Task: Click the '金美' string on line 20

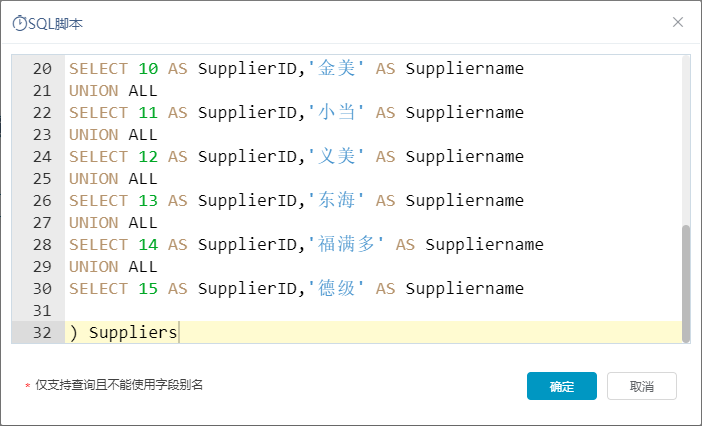Action: [337, 68]
